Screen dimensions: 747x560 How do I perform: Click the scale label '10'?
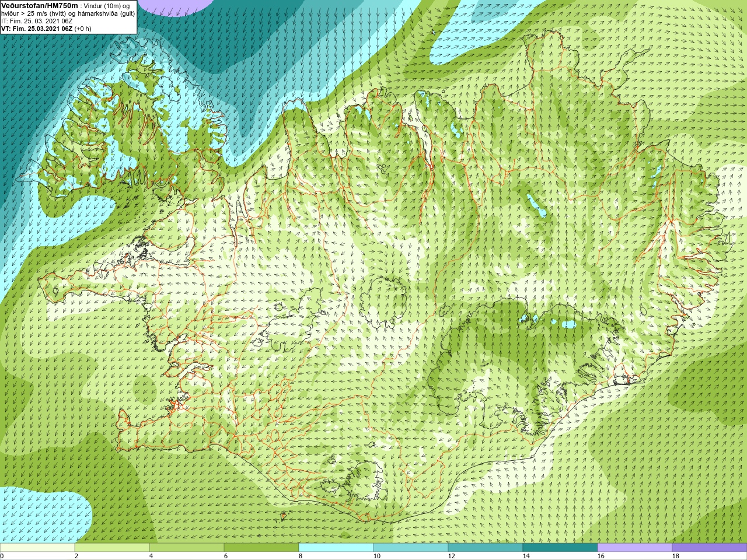point(376,556)
